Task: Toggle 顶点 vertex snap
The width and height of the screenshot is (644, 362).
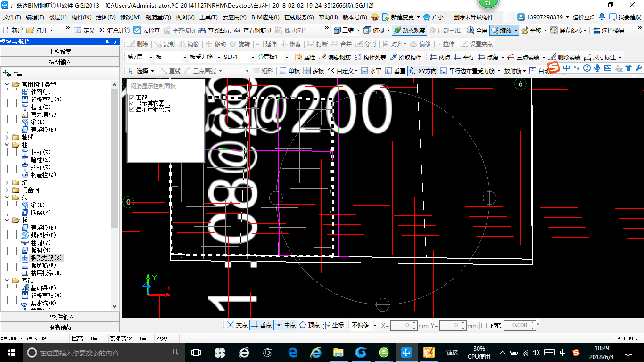Action: click(x=309, y=325)
